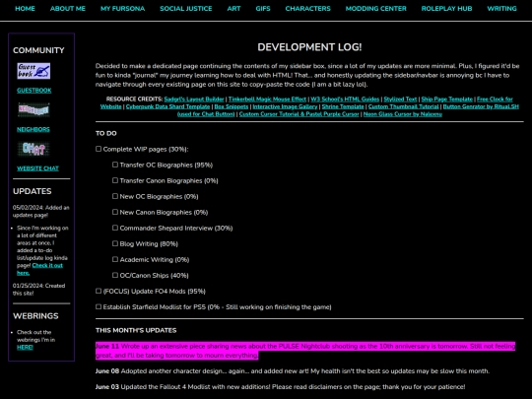Image resolution: width=532 pixels, height=399 pixels.
Task: Open Tinkerbell Magic Mouse Effect link
Action: click(x=267, y=100)
